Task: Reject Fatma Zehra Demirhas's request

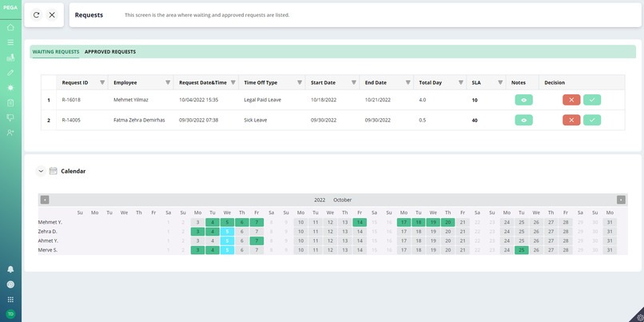Action: pyautogui.click(x=571, y=120)
